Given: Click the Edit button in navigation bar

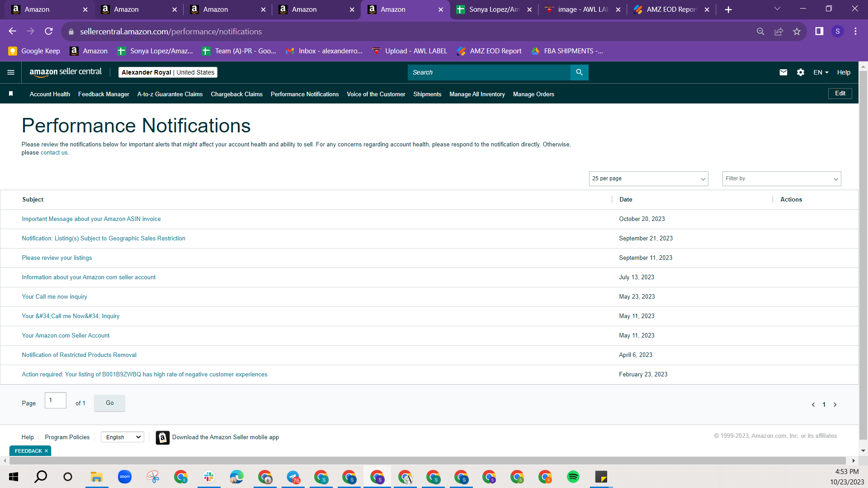Looking at the screenshot, I should 840,94.
